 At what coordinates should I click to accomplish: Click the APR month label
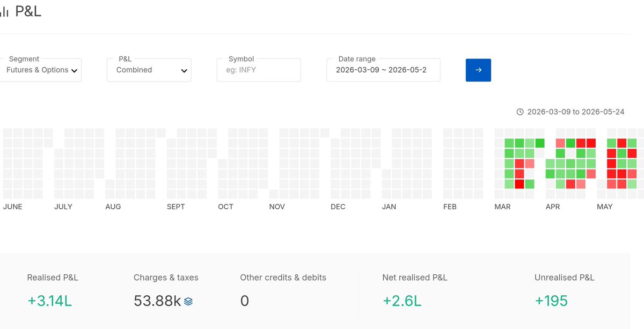pos(553,207)
